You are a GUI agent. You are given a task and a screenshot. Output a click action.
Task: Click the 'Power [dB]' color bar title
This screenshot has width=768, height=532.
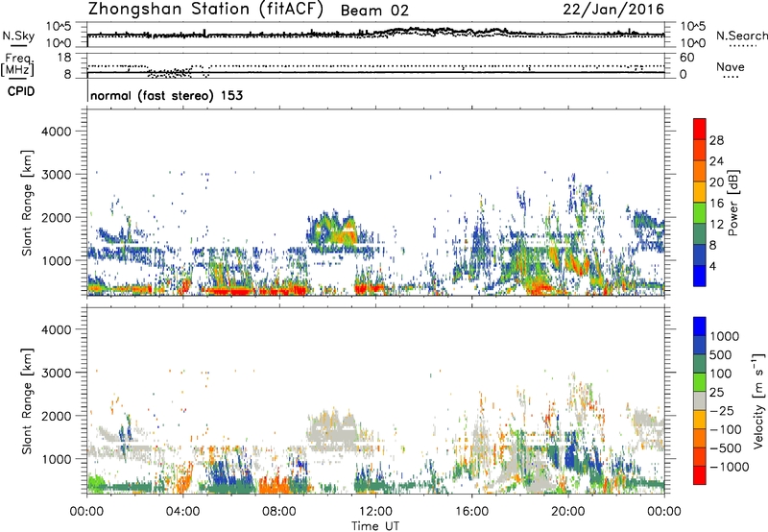733,203
